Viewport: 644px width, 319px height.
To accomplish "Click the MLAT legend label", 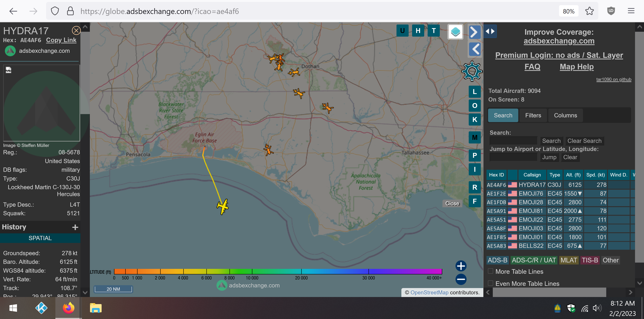I will click(x=569, y=260).
